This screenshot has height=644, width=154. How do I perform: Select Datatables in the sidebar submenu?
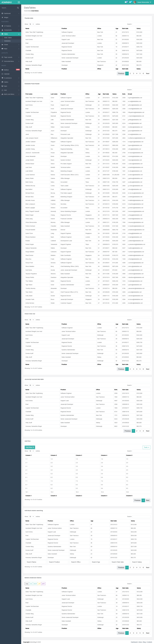[x=7, y=41]
